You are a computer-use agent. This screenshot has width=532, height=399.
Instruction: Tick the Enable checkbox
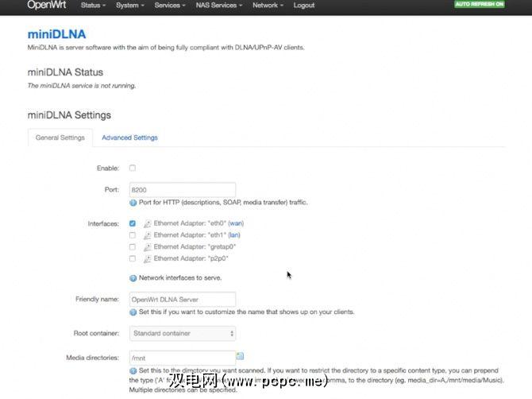pyautogui.click(x=133, y=168)
